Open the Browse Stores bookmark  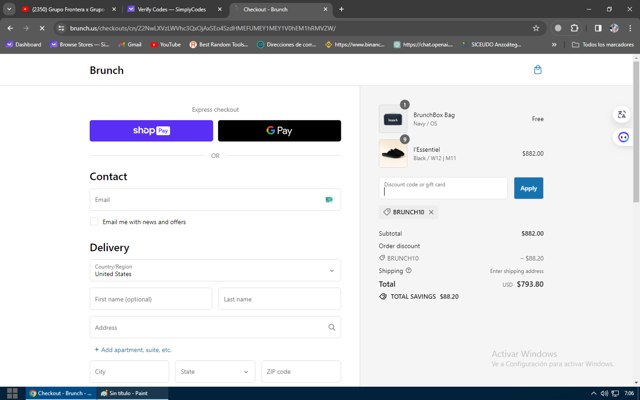point(79,44)
